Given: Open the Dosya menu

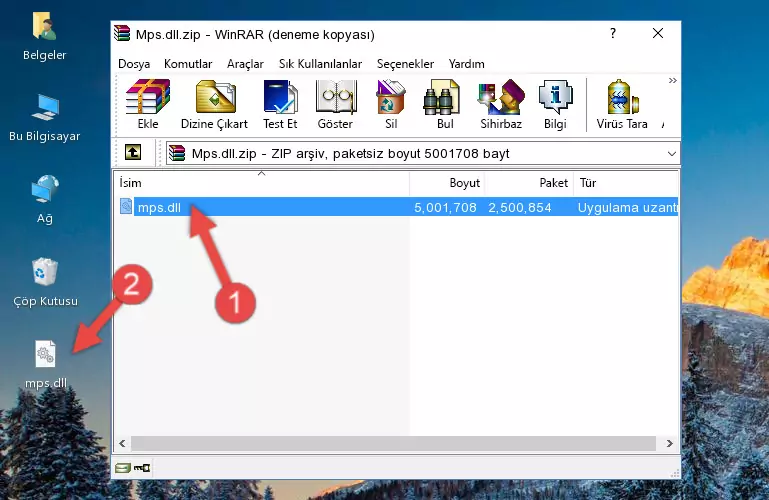Looking at the screenshot, I should pyautogui.click(x=134, y=64).
